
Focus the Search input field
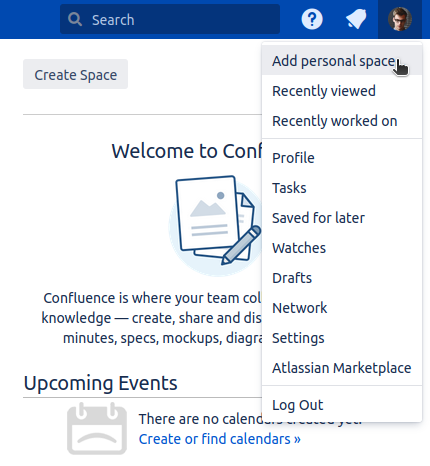[x=170, y=19]
